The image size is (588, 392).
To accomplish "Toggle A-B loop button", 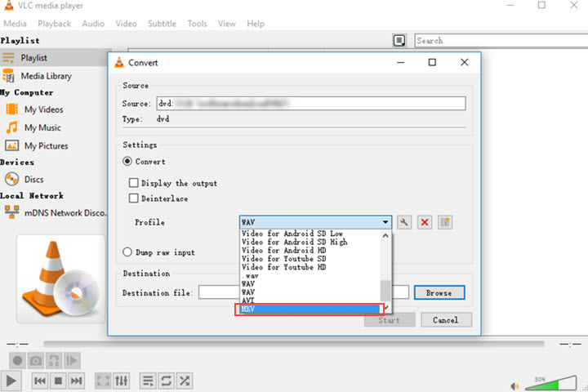I will tap(54, 361).
